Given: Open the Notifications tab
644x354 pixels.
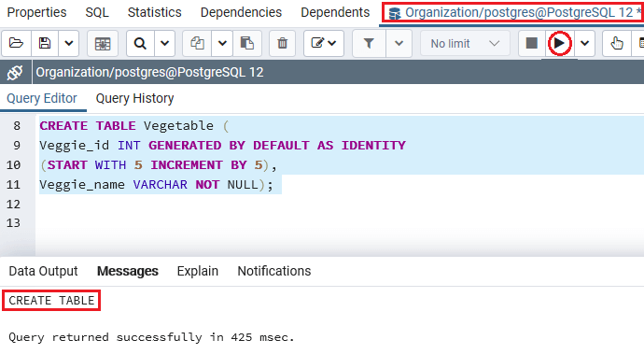Looking at the screenshot, I should (274, 271).
